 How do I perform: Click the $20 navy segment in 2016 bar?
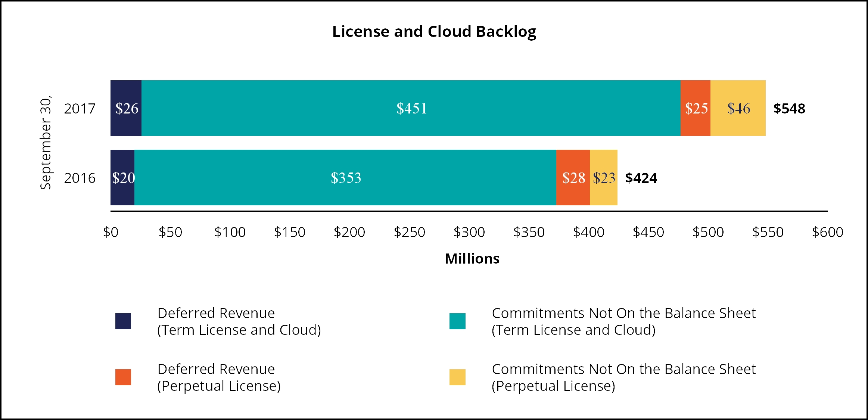coord(122,178)
